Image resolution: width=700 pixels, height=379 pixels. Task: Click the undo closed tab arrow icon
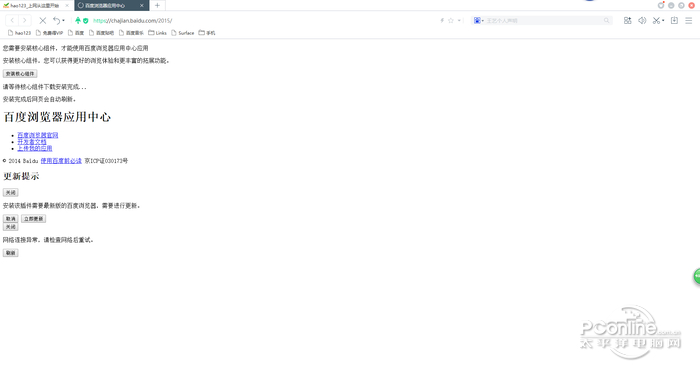click(56, 21)
